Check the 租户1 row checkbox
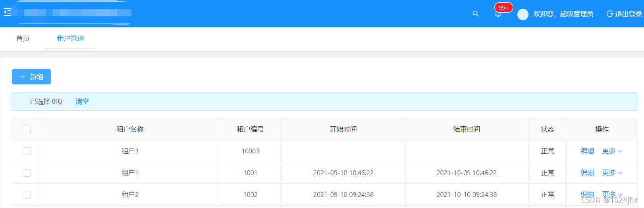Viewport: 644px width, 208px height. [x=27, y=173]
